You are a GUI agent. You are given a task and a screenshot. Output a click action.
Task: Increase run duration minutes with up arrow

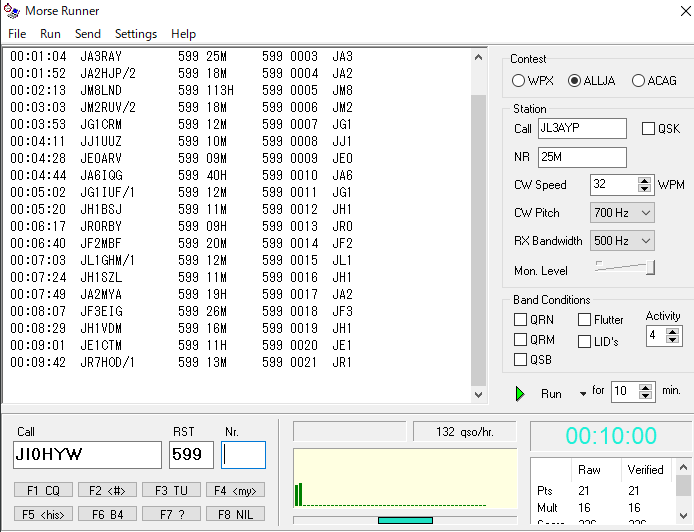click(645, 386)
